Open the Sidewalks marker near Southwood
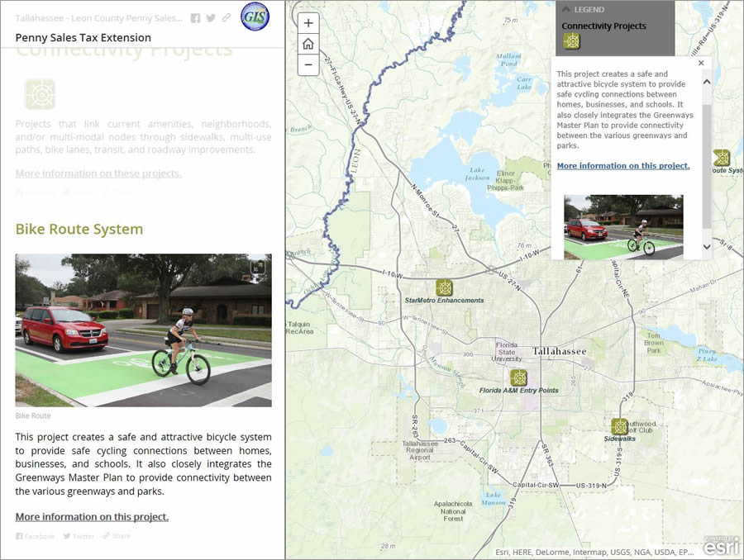The width and height of the screenshot is (744, 560). coord(619,425)
